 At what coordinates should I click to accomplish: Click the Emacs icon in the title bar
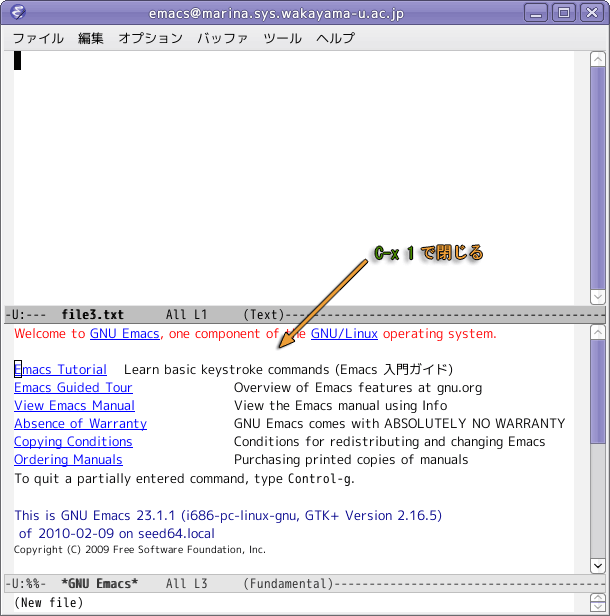(18, 12)
